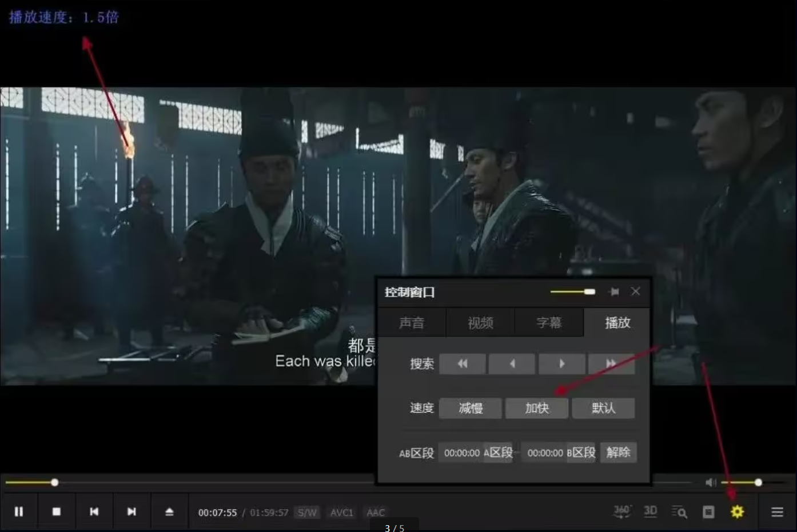This screenshot has width=797, height=532.
Task: Switch to the 字幕 tab
Action: point(549,323)
